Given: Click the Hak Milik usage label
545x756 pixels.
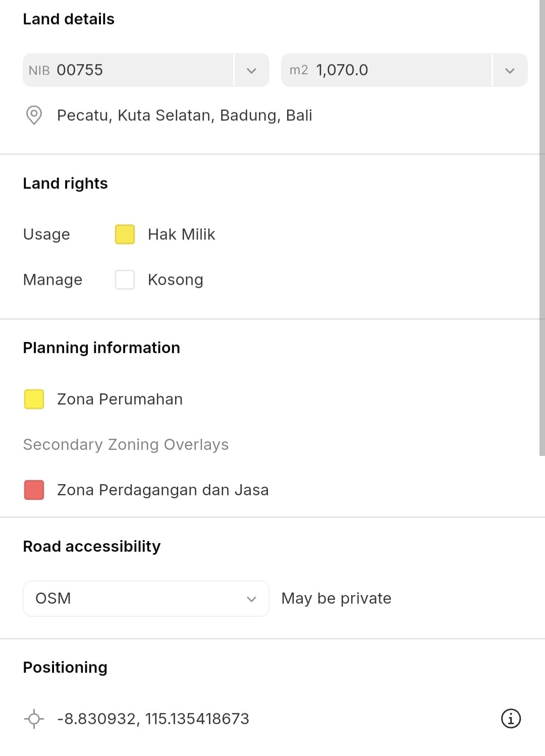Looking at the screenshot, I should click(182, 235).
